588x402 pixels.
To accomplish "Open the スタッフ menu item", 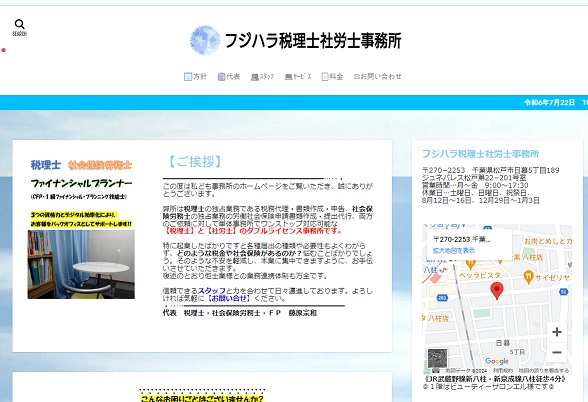I will click(x=262, y=76).
